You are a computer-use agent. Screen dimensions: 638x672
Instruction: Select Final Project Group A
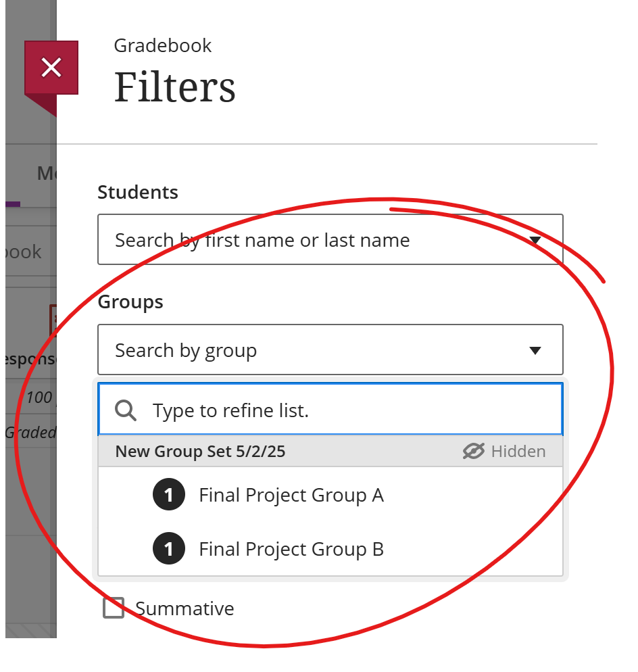pyautogui.click(x=291, y=496)
